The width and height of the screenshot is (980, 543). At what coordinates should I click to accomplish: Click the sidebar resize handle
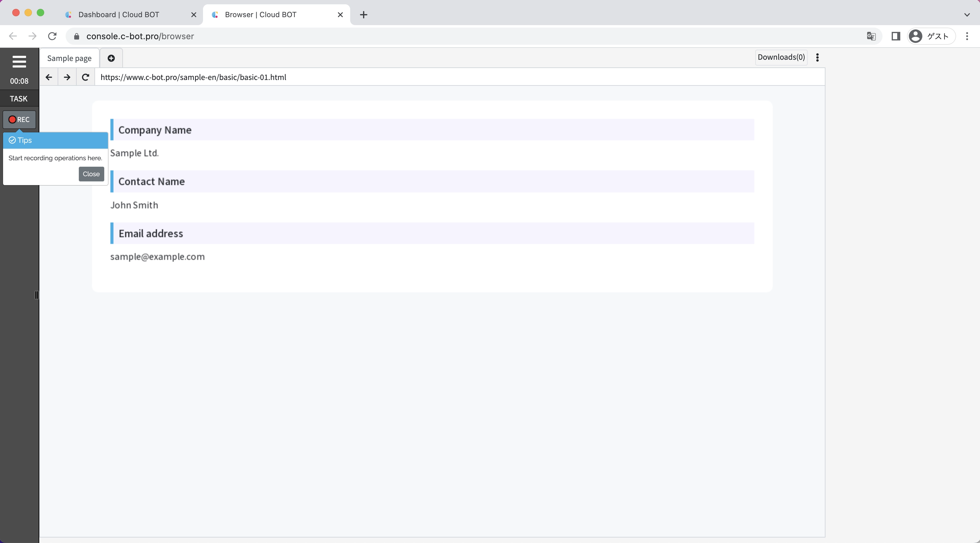(x=36, y=295)
